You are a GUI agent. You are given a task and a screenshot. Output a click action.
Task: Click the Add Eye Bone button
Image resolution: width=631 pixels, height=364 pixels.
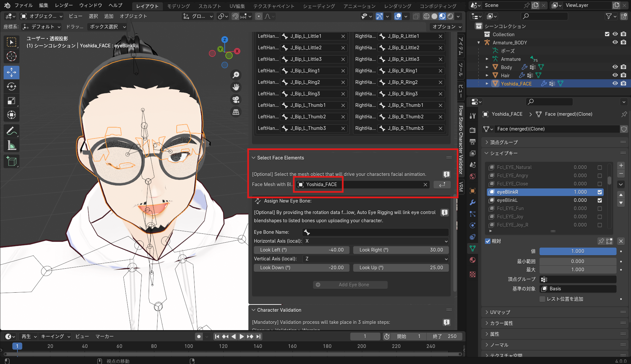[x=350, y=285]
